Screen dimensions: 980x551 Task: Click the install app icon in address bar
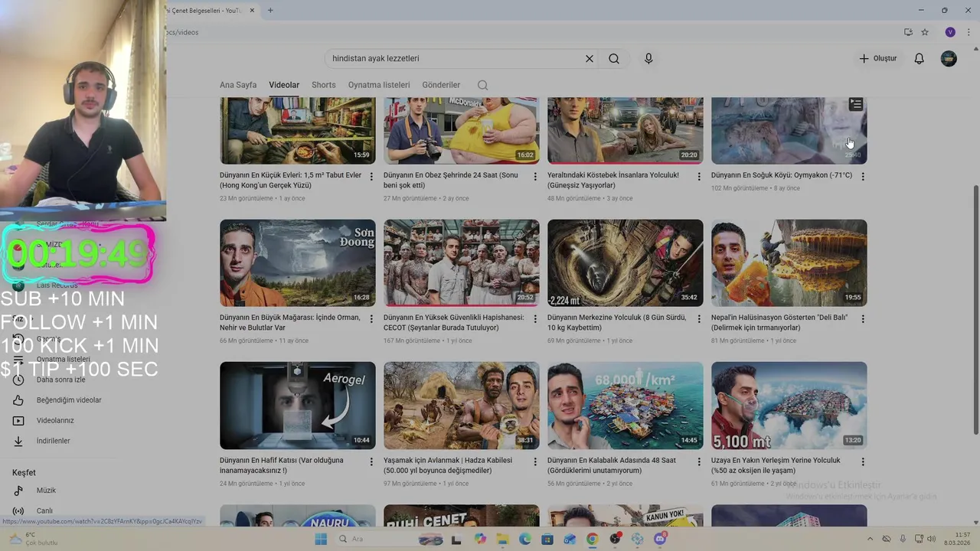(908, 32)
